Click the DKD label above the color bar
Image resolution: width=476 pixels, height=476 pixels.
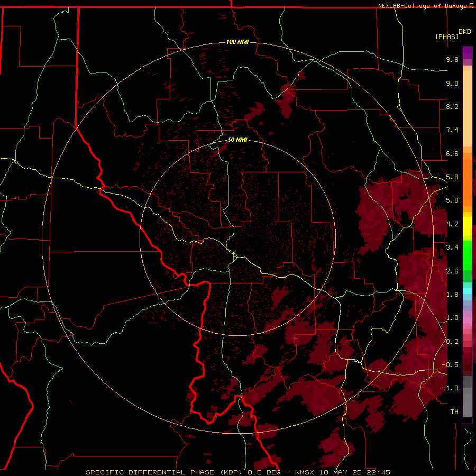[465, 32]
